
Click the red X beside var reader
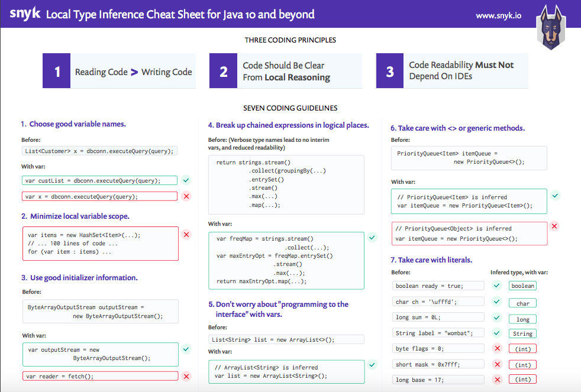[186, 376]
